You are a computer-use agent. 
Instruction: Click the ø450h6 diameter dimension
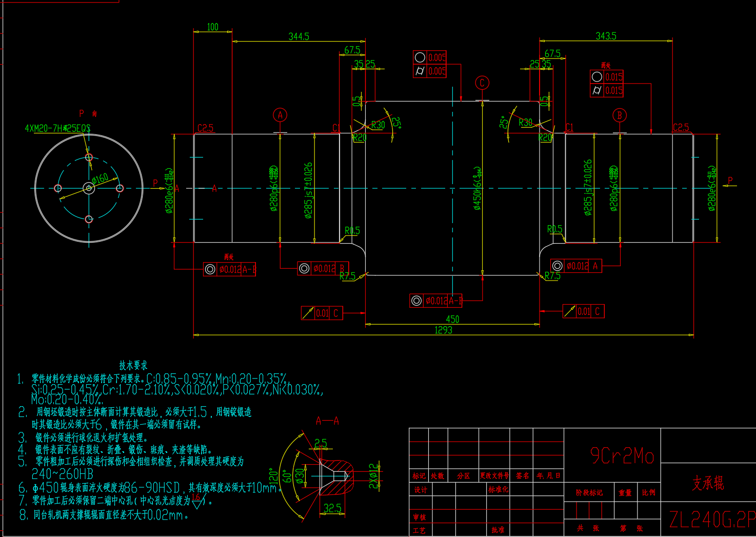(478, 188)
